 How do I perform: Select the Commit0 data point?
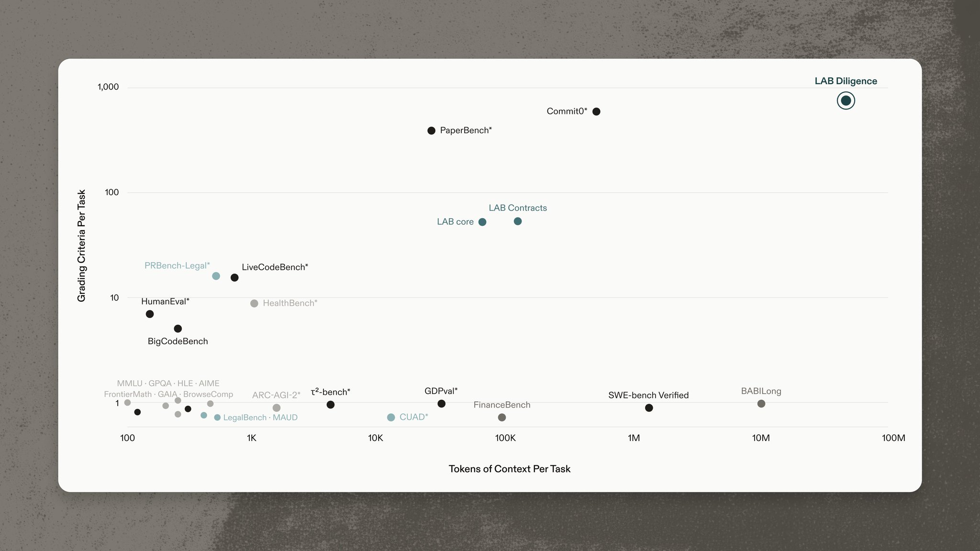click(596, 111)
